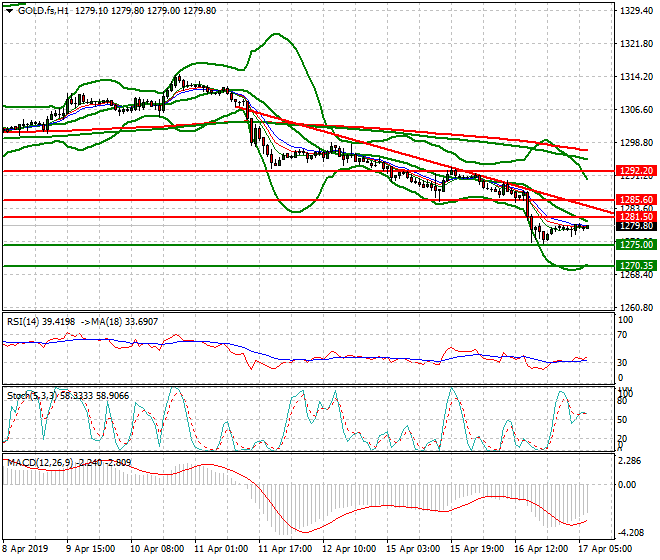Click the MACD(12,26,9) indicator label
The height and width of the screenshot is (560, 660).
pyautogui.click(x=38, y=464)
